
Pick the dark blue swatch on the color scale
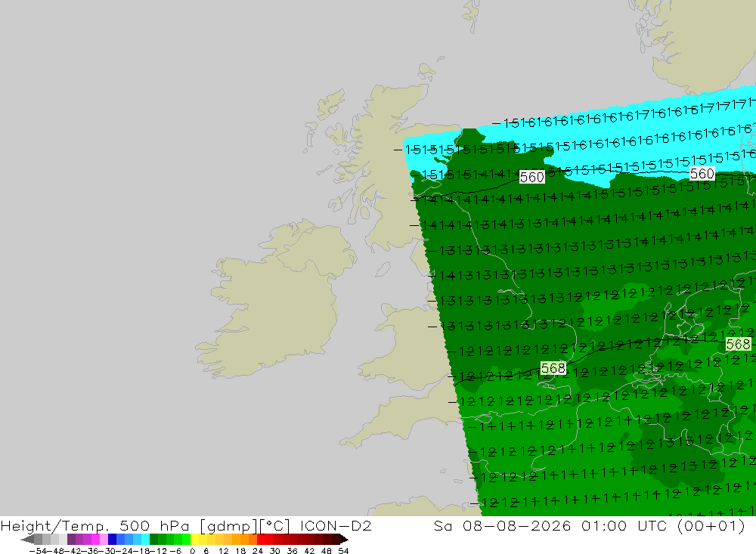[x=113, y=540]
